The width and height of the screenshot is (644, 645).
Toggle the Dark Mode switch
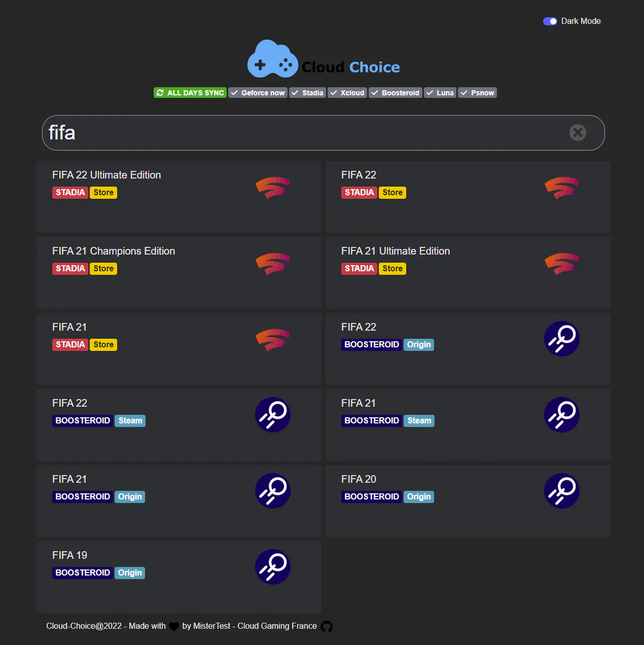550,21
